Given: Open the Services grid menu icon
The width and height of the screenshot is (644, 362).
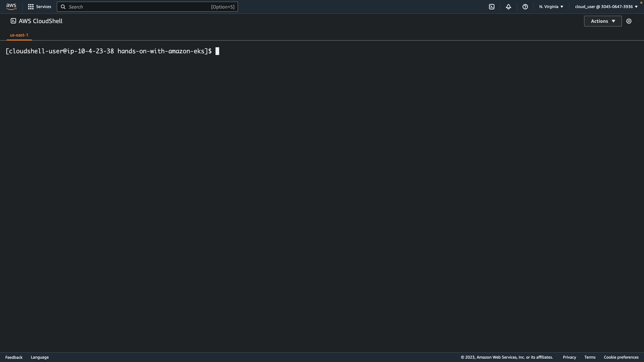Looking at the screenshot, I should [31, 7].
